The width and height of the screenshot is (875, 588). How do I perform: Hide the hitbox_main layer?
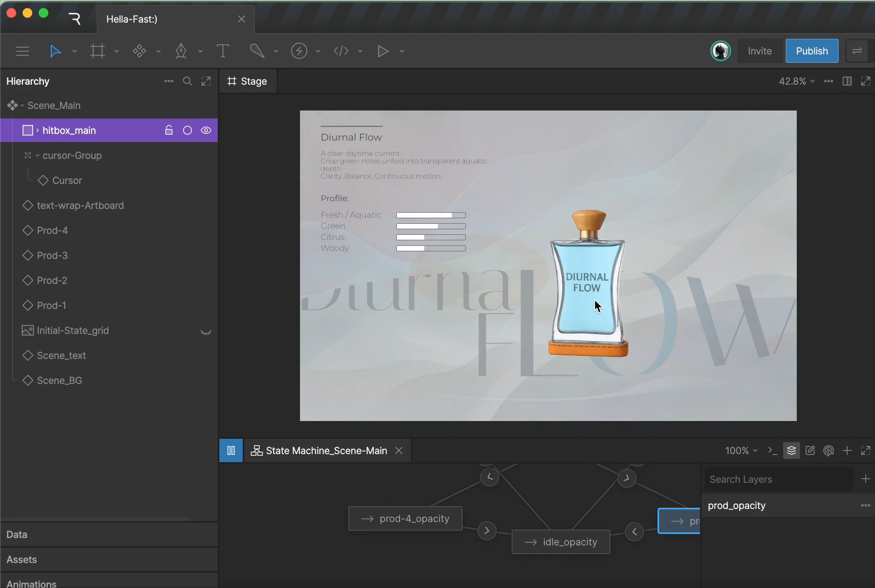point(206,130)
